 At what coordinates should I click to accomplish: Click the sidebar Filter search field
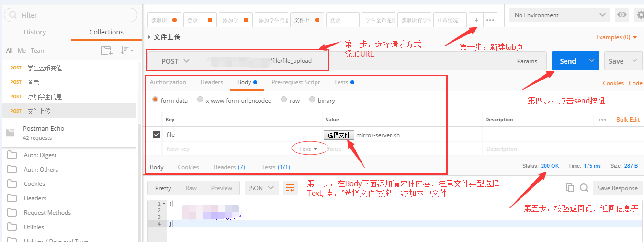72,15
